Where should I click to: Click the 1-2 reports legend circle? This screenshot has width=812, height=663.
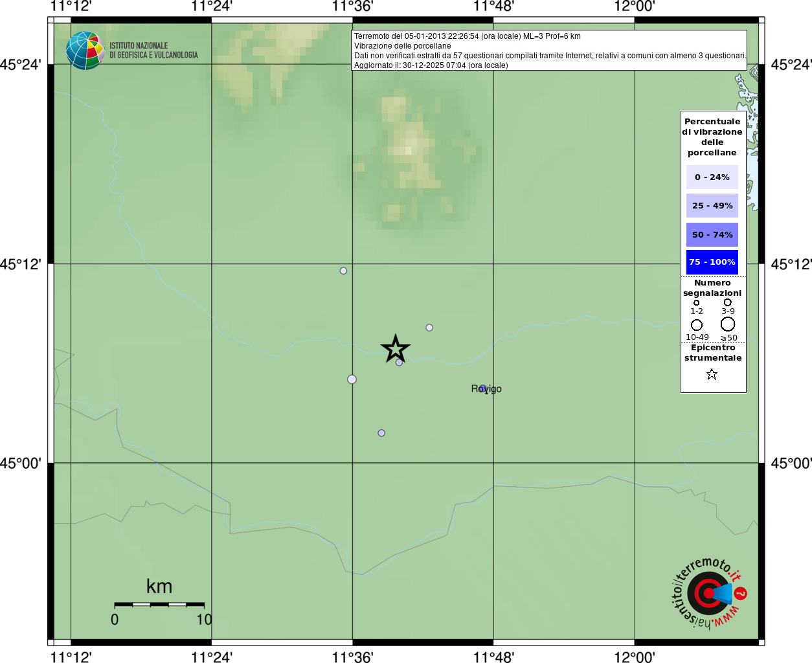coord(697,302)
